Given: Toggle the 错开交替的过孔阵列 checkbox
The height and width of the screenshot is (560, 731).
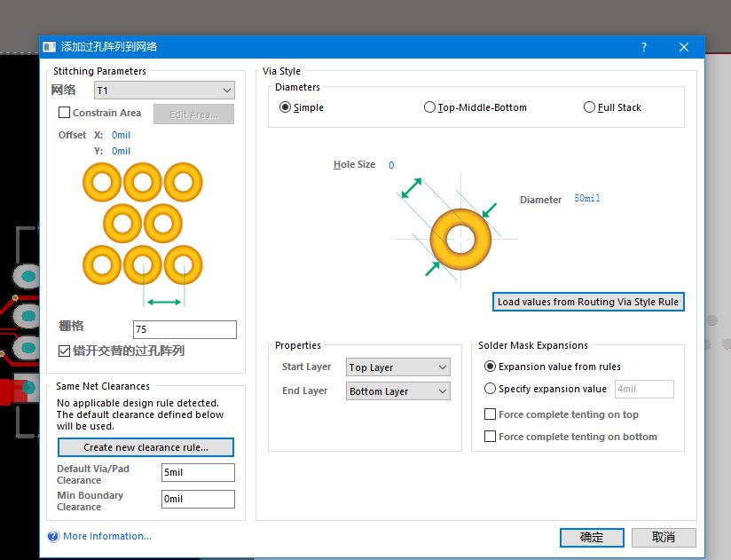Looking at the screenshot, I should tap(65, 351).
